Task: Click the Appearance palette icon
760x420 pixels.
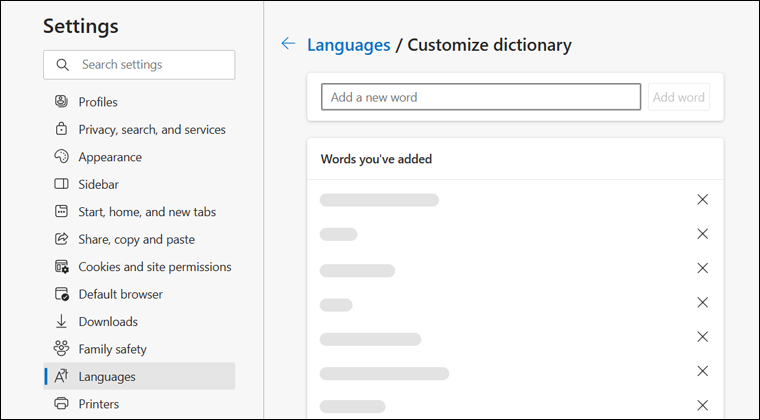Action: (61, 157)
